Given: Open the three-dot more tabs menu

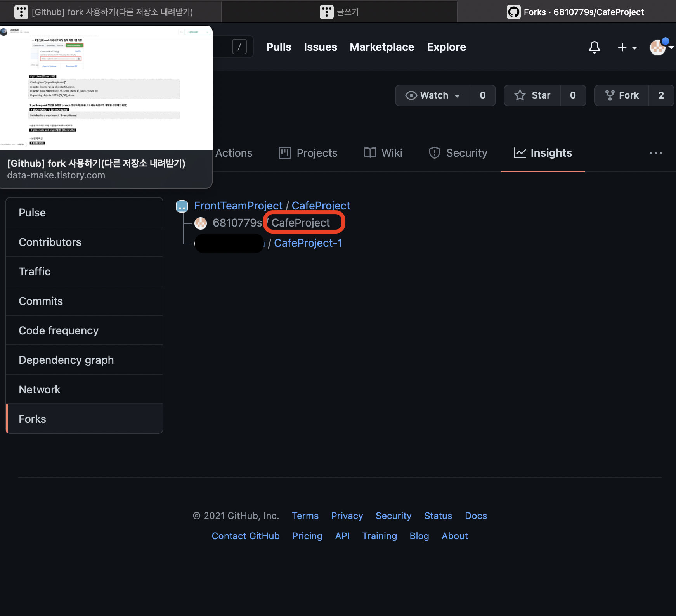Looking at the screenshot, I should click(656, 153).
